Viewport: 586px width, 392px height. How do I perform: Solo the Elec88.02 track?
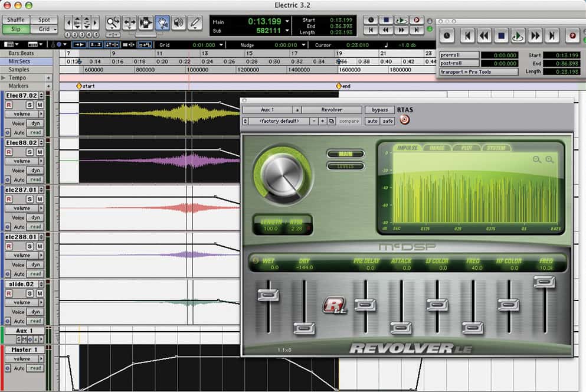click(x=30, y=152)
